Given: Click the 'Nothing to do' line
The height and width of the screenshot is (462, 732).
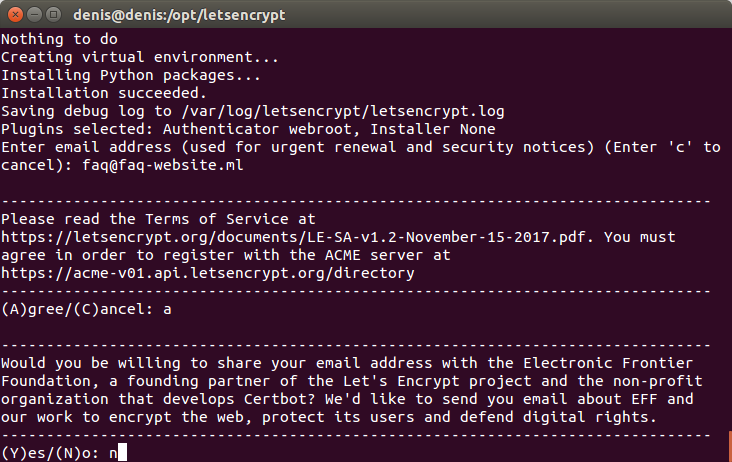Looking at the screenshot, I should point(59,39).
